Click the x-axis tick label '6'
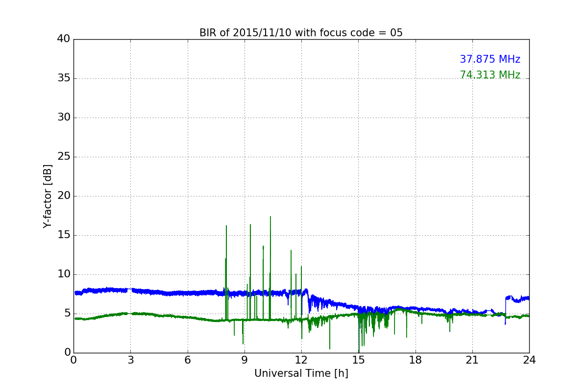This screenshot has height=392, width=588. (x=188, y=360)
